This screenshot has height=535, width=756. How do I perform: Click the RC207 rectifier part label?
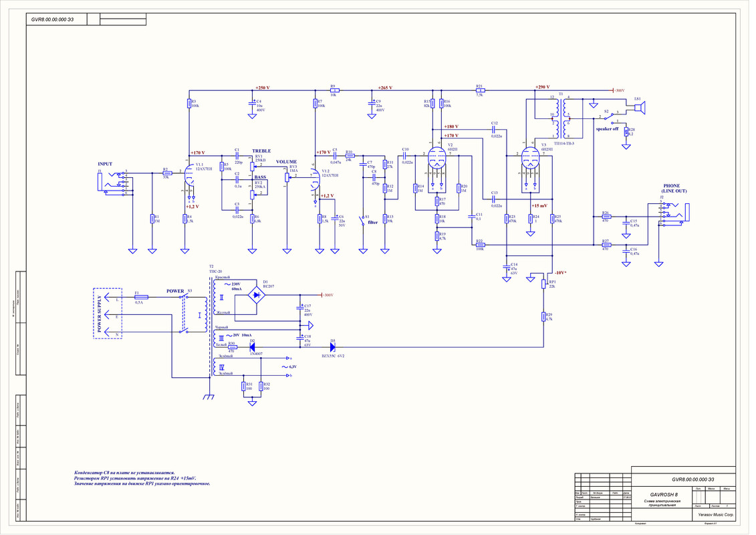tap(269, 286)
